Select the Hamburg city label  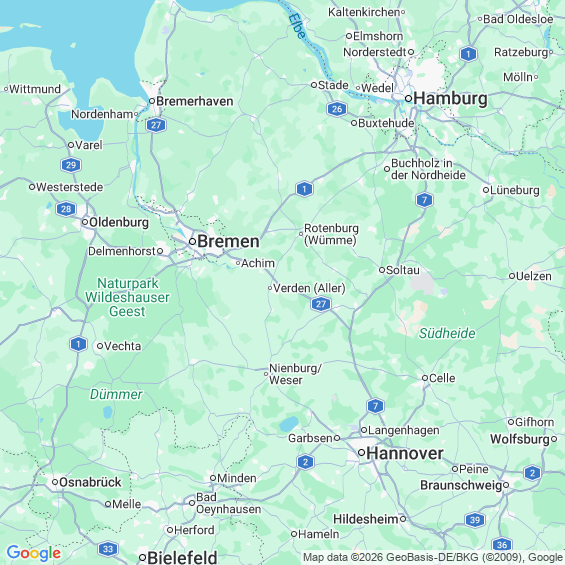tap(450, 98)
